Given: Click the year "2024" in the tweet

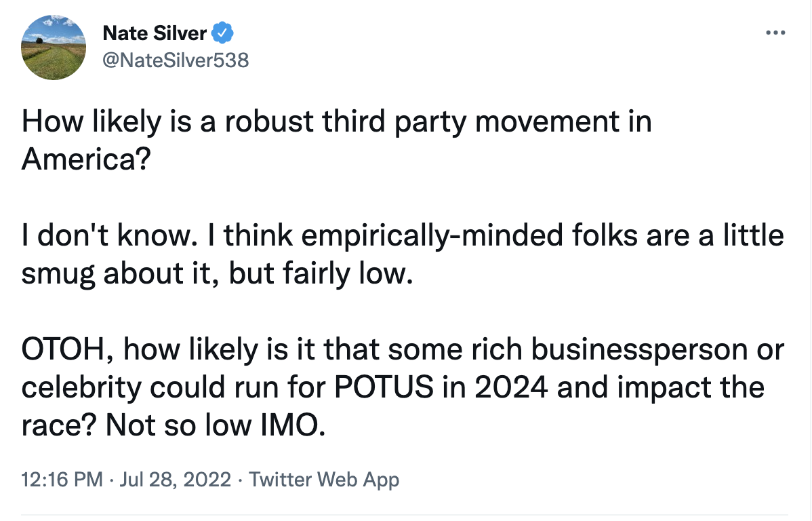Looking at the screenshot, I should point(511,388).
